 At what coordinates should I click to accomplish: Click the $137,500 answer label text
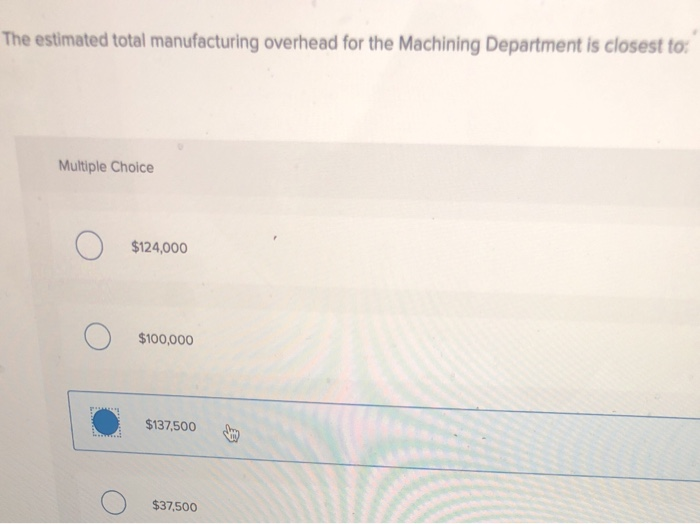(x=171, y=425)
